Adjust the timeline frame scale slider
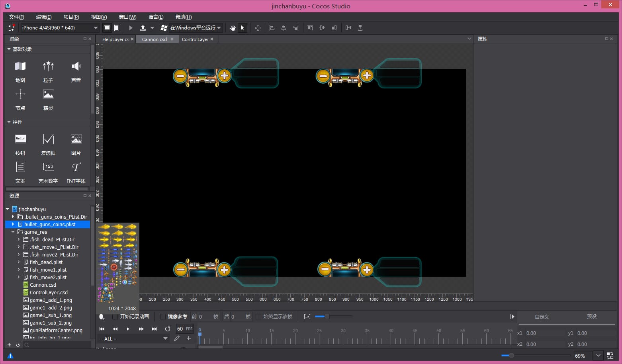This screenshot has height=364, width=622. click(327, 317)
